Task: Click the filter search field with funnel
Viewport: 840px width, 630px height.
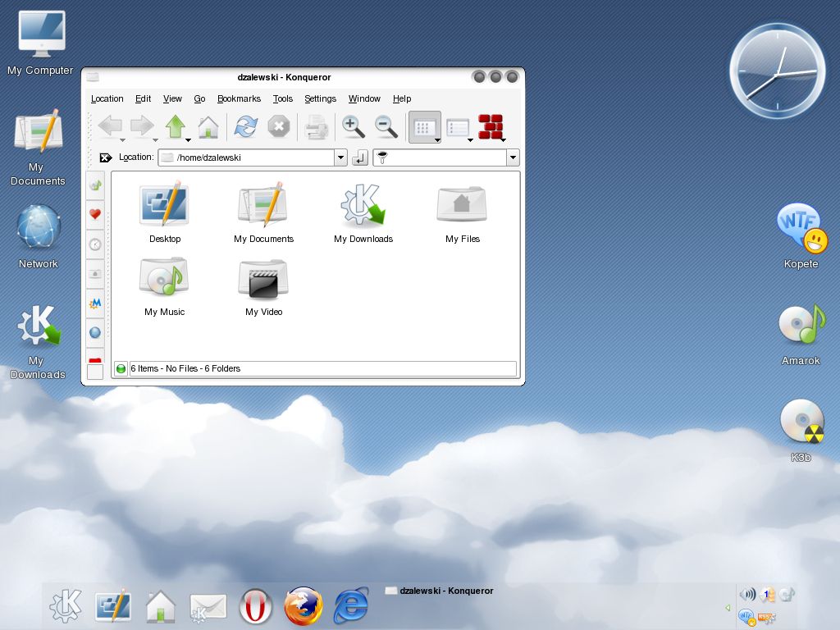Action: pyautogui.click(x=441, y=157)
